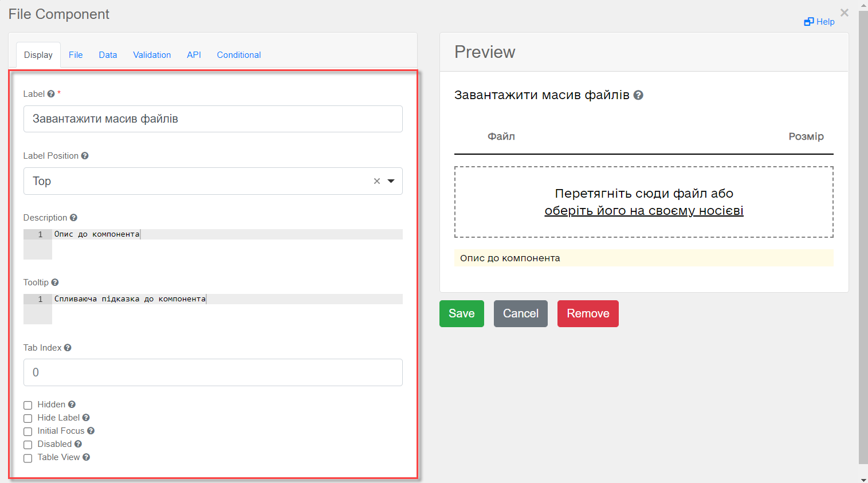The image size is (868, 483).
Task: Click the 'Файл' column header in preview
Action: [501, 136]
